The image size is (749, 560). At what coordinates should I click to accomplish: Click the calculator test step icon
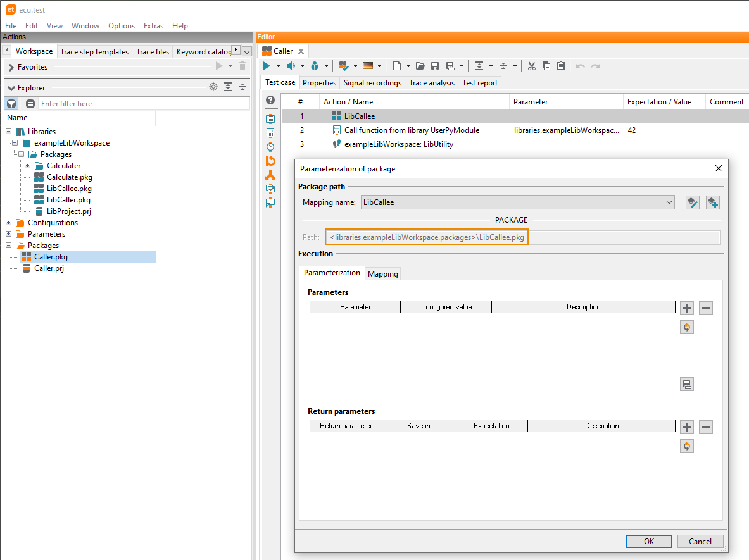(270, 133)
